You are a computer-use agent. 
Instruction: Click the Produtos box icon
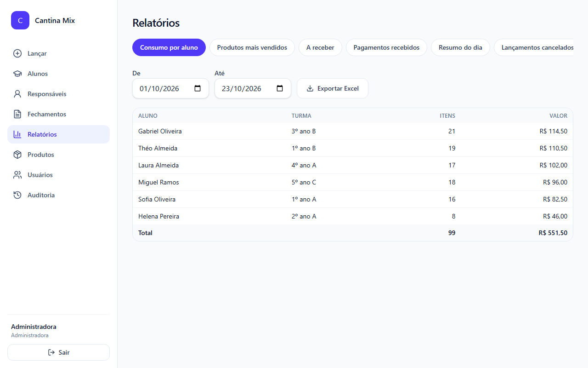[x=17, y=155]
